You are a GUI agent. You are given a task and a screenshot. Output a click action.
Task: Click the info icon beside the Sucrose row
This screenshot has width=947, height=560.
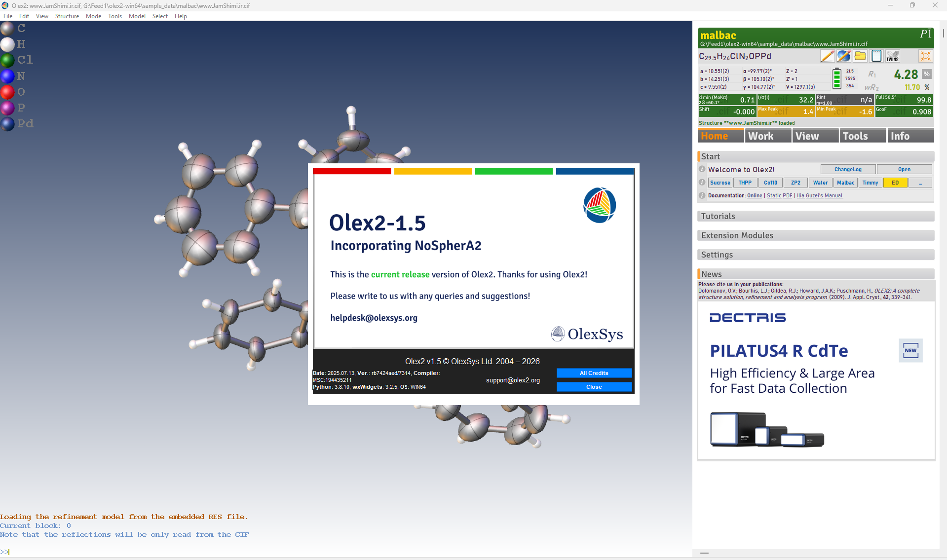coord(702,183)
